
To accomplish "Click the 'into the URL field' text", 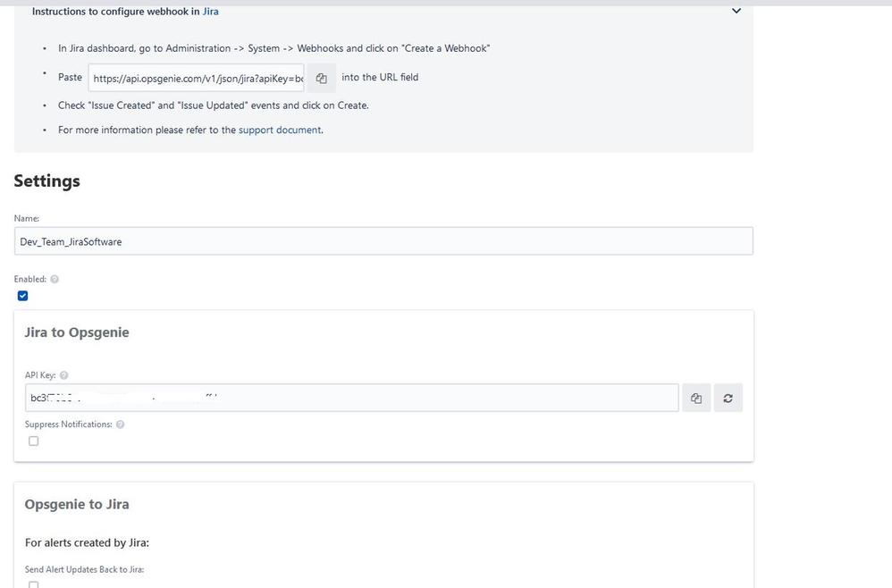I will 380,77.
